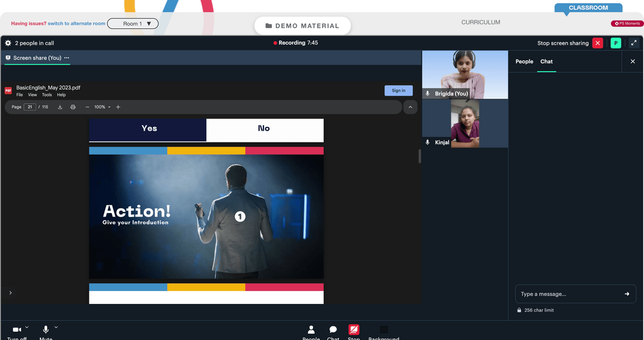Collapse the PDF toolbar with chevron
Image resolution: width=644 pixels, height=340 pixels.
tap(410, 107)
